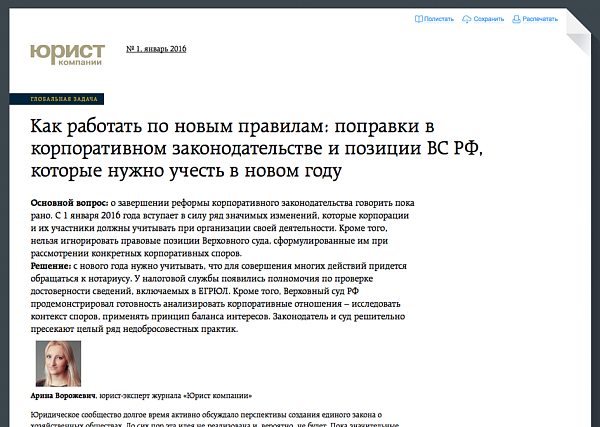Click the article headline Как работать по новым правилам
Image resolution: width=600 pixels, height=427 pixels.
pos(257,148)
